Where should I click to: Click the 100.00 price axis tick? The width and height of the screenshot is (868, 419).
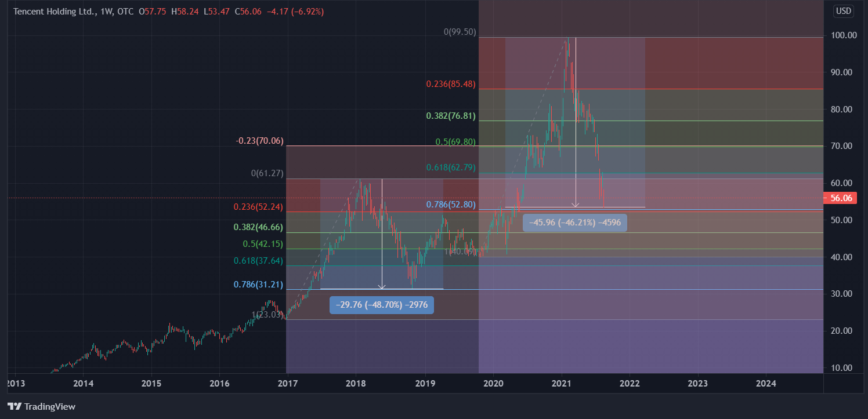point(844,35)
